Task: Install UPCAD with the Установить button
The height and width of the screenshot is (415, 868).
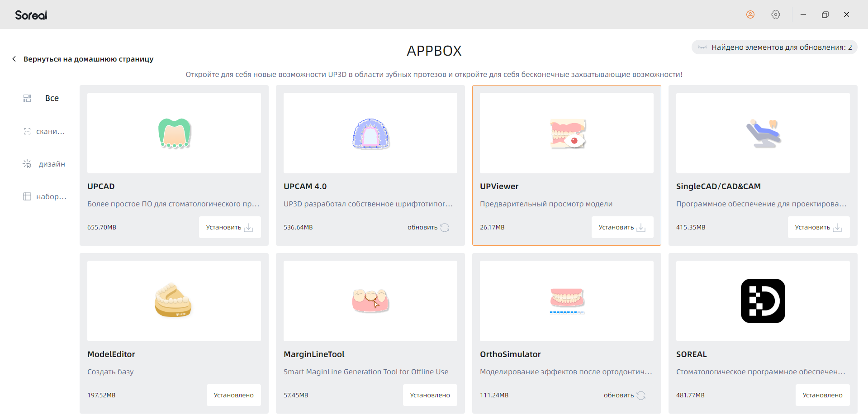Action: 230,227
